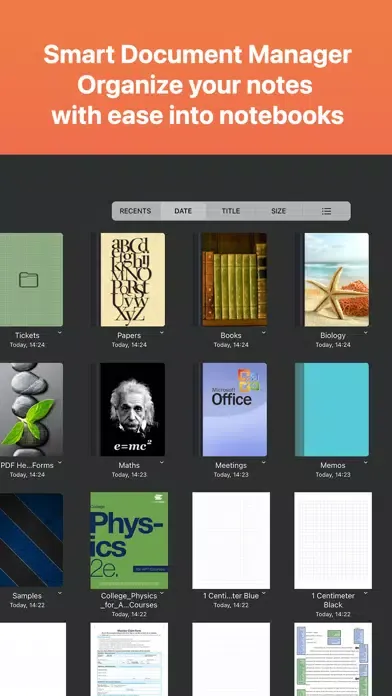Expand options chevron next to College_Physics
This screenshot has height=696, width=392.
pyautogui.click(x=162, y=593)
